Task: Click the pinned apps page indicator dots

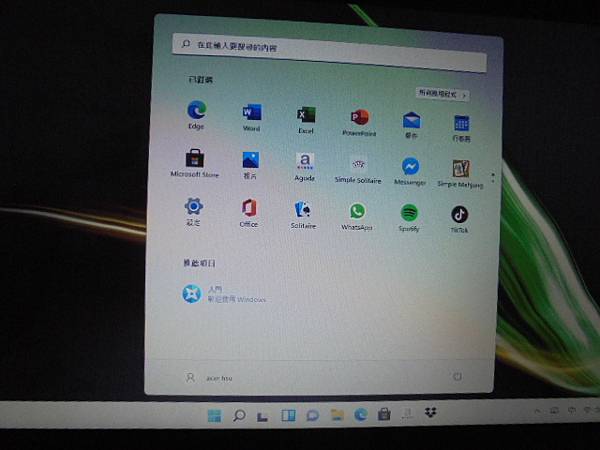Action: [493, 177]
